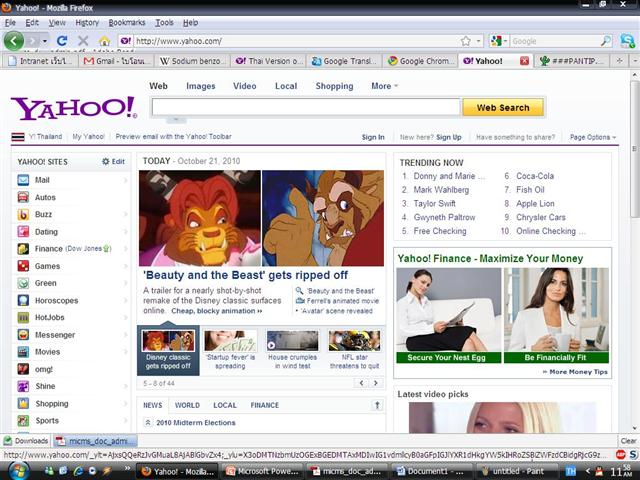Screen dimensions: 640x480
Task: Expand the search assist tab below search box
Action: [x=176, y=120]
